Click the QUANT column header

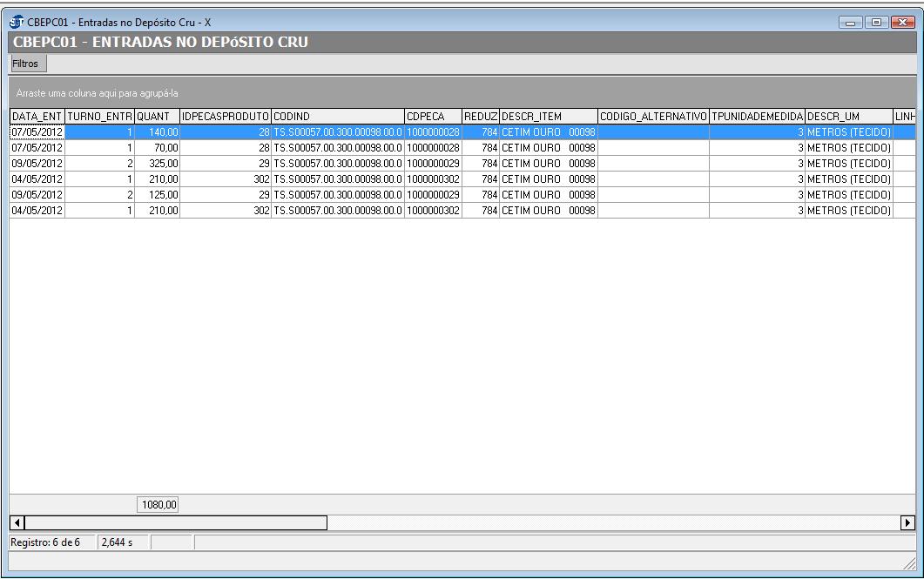click(x=157, y=116)
